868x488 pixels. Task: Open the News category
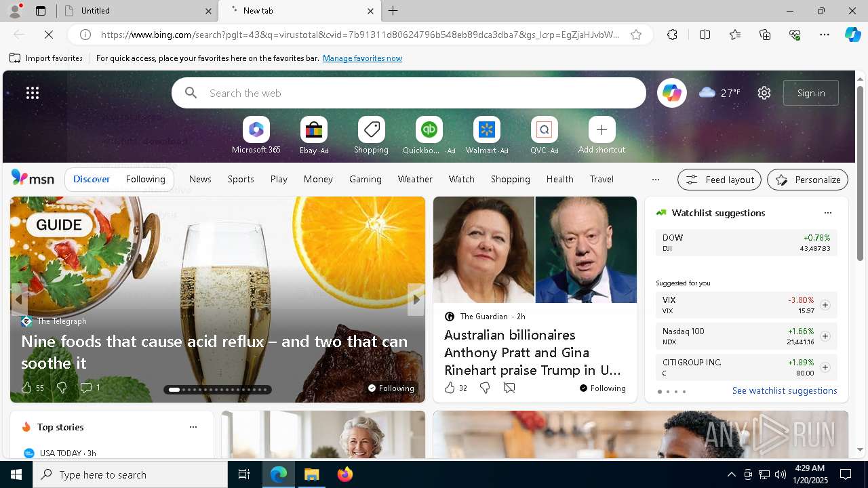200,179
